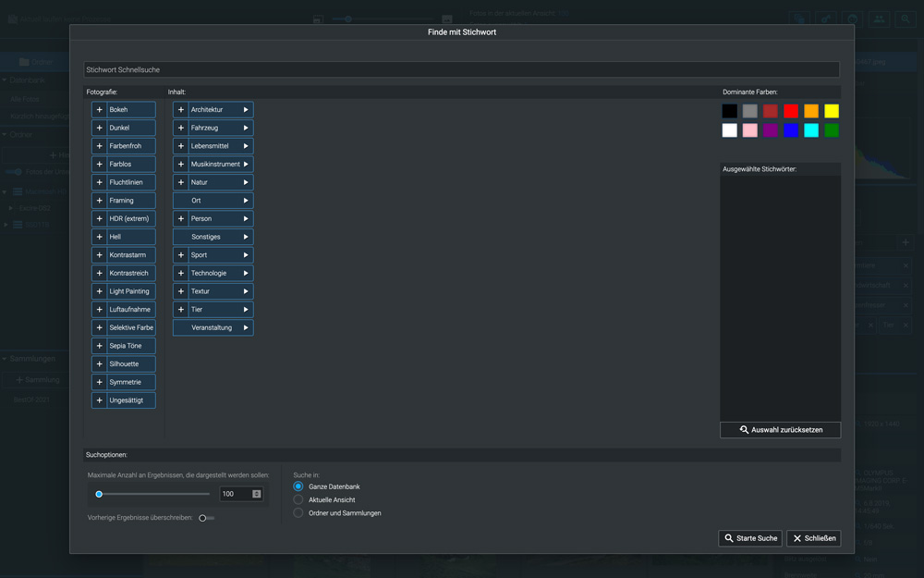Expand the Technologie subcategory arrow

(246, 273)
